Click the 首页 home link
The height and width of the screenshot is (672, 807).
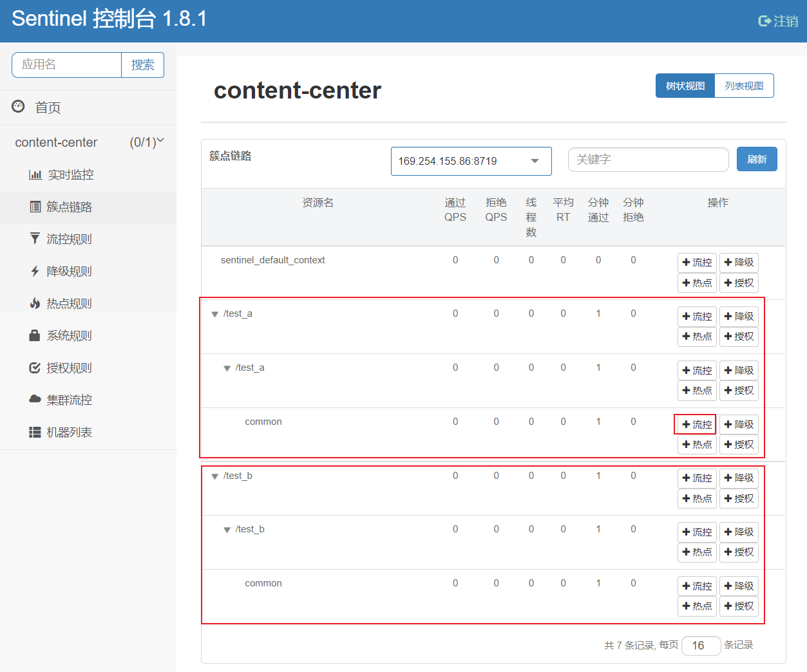[x=48, y=107]
